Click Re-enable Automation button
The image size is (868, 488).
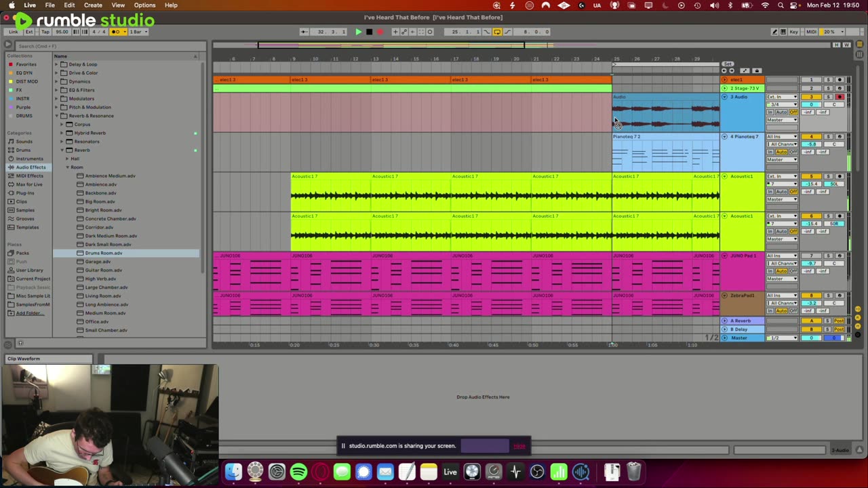(x=412, y=32)
